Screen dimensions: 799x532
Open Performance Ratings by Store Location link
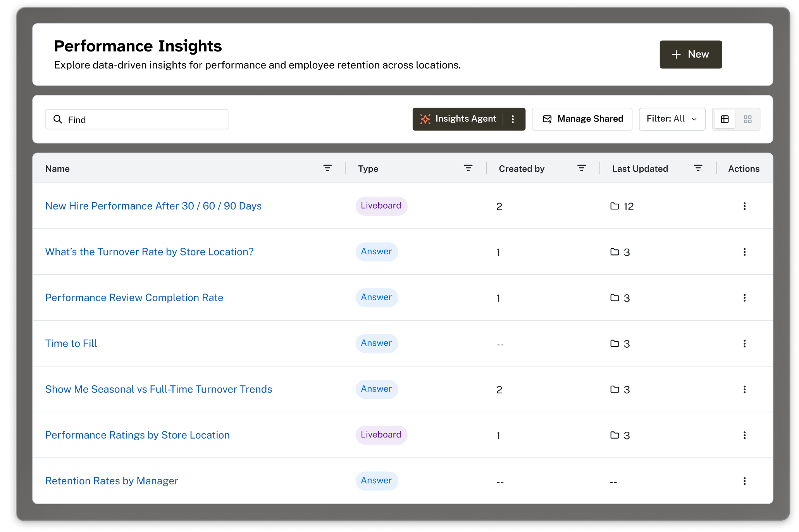coord(137,435)
